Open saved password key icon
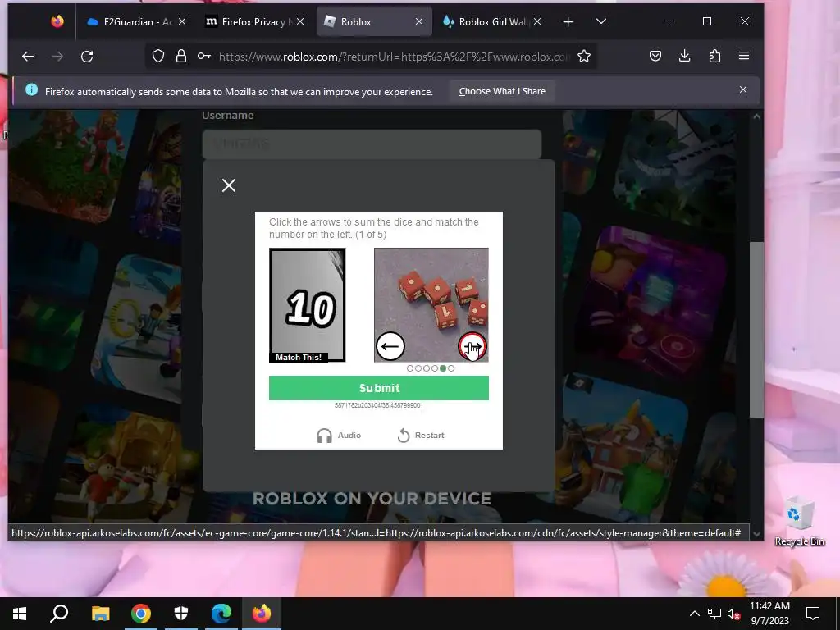The height and width of the screenshot is (630, 840). tap(204, 57)
